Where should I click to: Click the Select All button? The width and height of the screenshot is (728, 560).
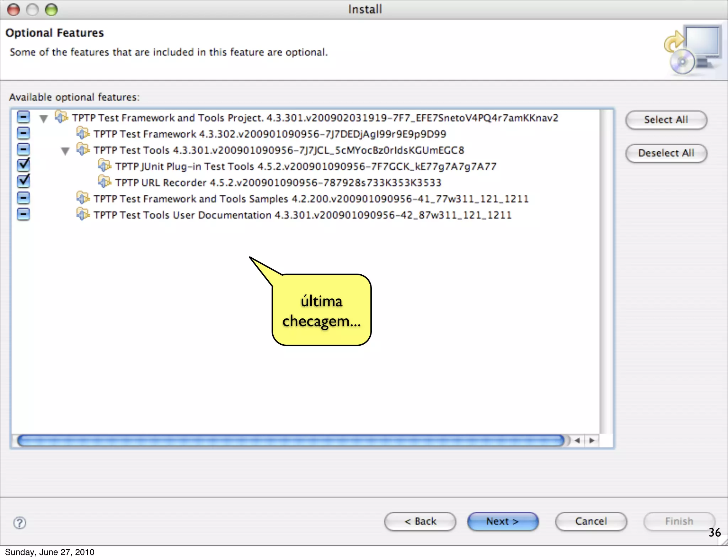(666, 120)
